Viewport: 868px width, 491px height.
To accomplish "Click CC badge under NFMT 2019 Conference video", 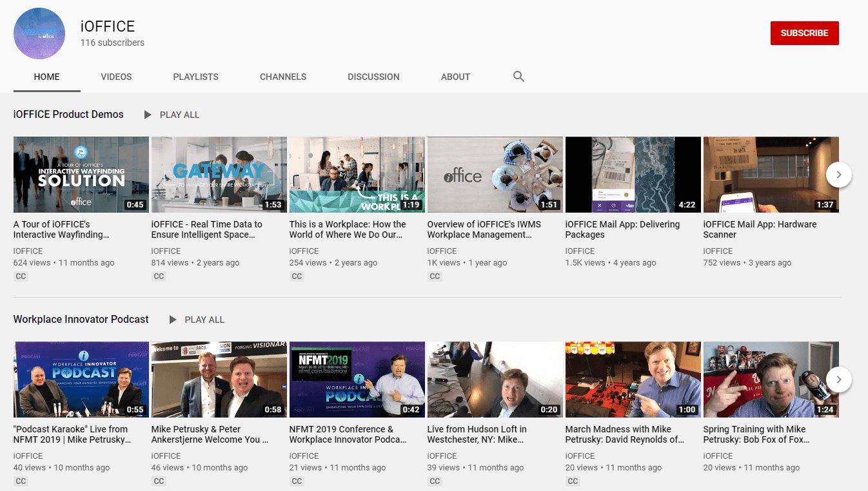I will 297,481.
